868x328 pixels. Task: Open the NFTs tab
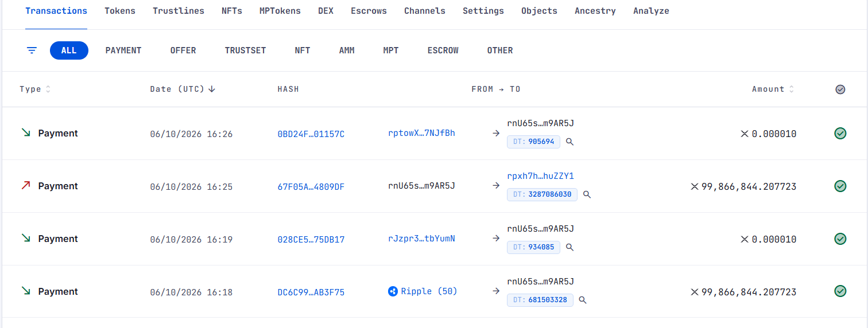point(232,11)
